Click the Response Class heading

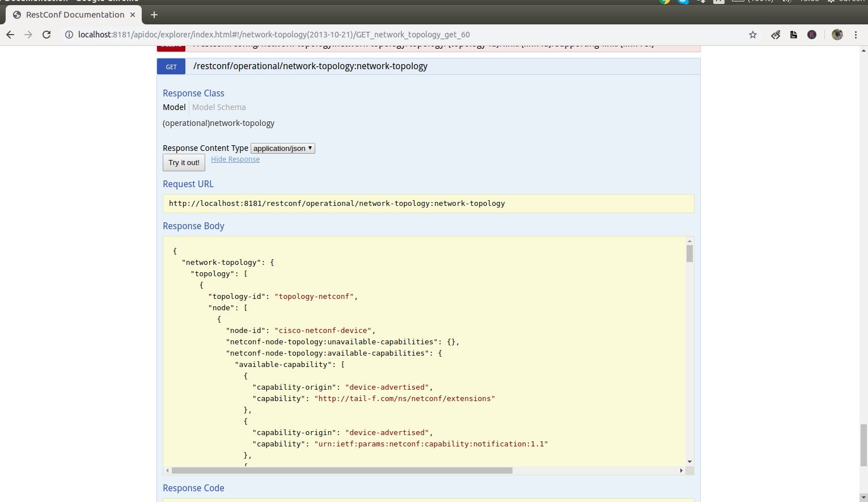(193, 93)
